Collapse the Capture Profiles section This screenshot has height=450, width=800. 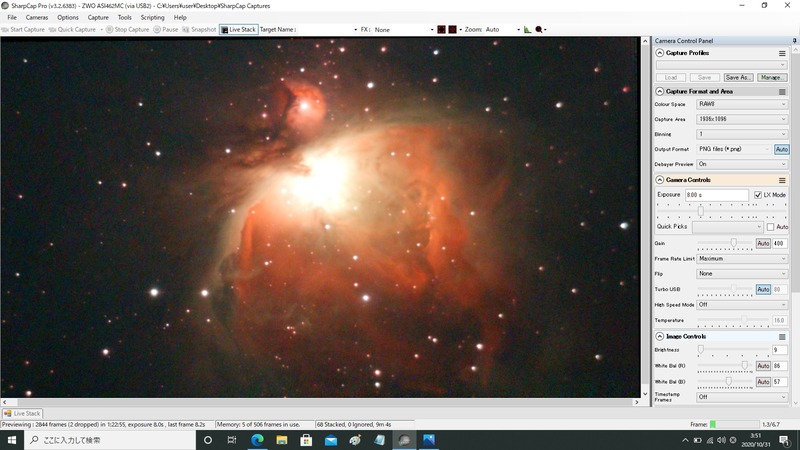[660, 53]
